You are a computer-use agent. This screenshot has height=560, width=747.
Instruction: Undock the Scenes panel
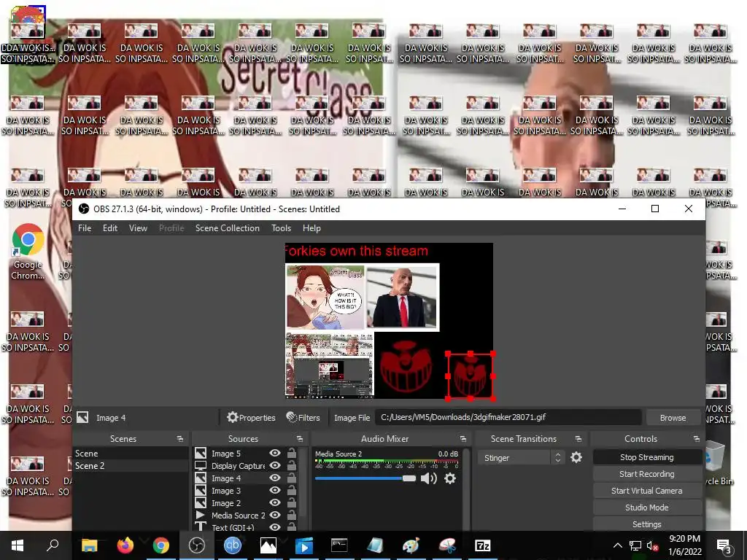(180, 438)
